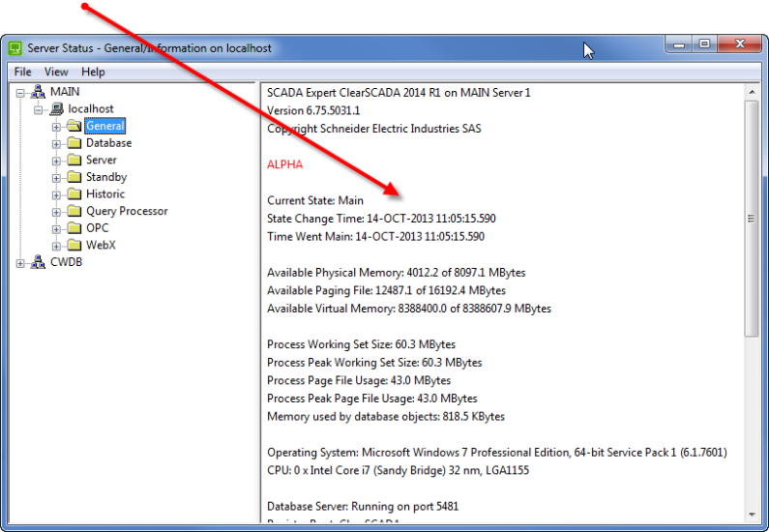The image size is (769, 532).
Task: Click the localhost computer icon
Action: [x=56, y=109]
